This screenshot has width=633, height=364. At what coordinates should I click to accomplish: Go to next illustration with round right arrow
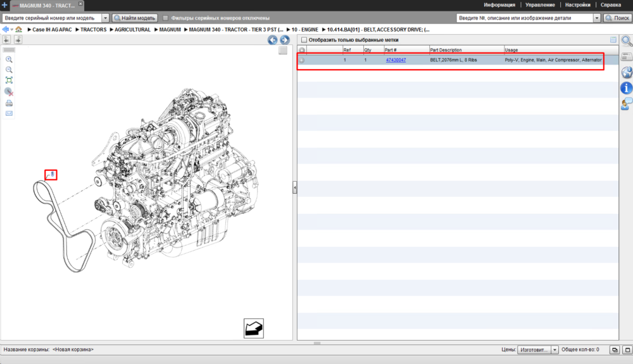click(x=285, y=39)
